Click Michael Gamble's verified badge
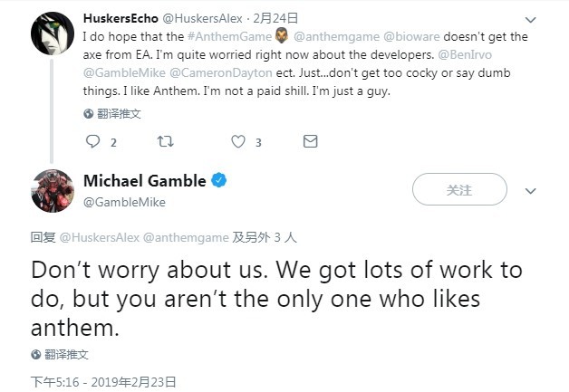This screenshot has height=392, width=569. 219,181
